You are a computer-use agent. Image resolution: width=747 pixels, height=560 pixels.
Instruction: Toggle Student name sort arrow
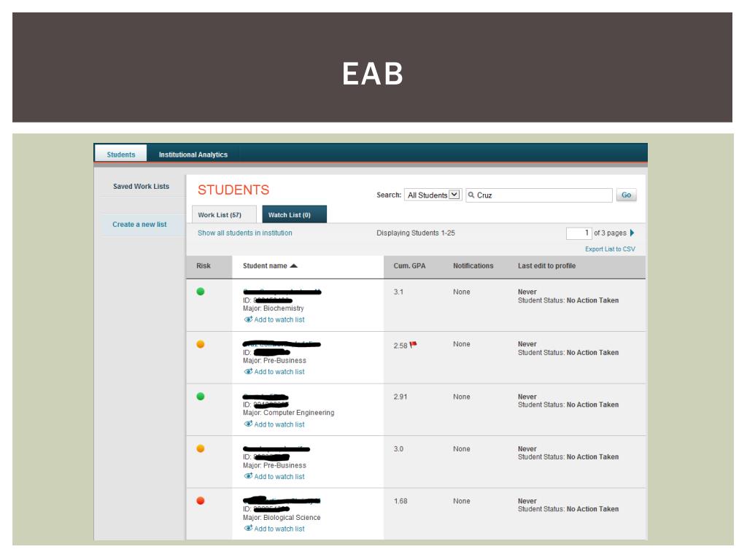(x=293, y=265)
